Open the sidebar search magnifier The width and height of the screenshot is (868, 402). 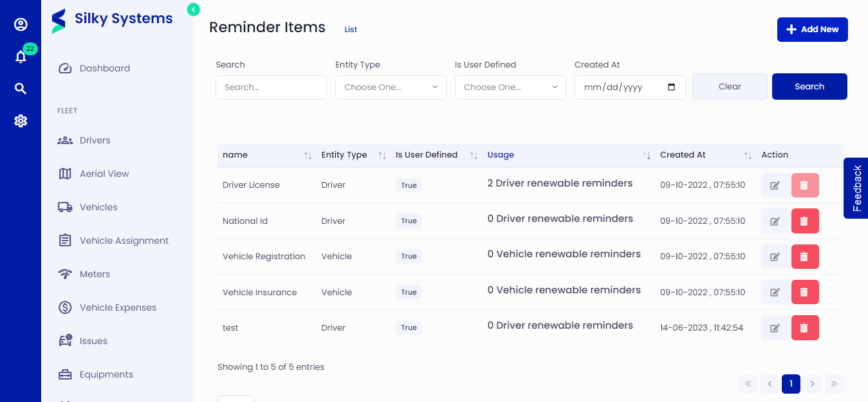coord(21,88)
